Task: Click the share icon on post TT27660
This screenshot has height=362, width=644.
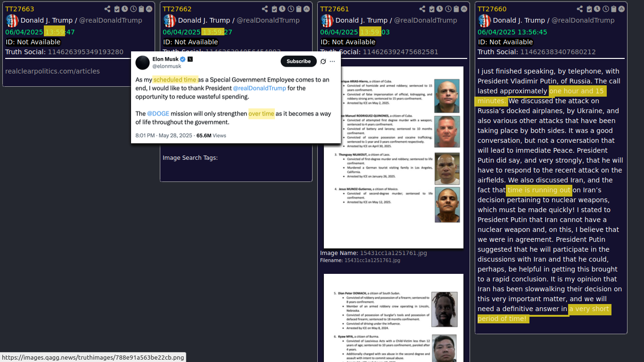Action: tap(580, 9)
